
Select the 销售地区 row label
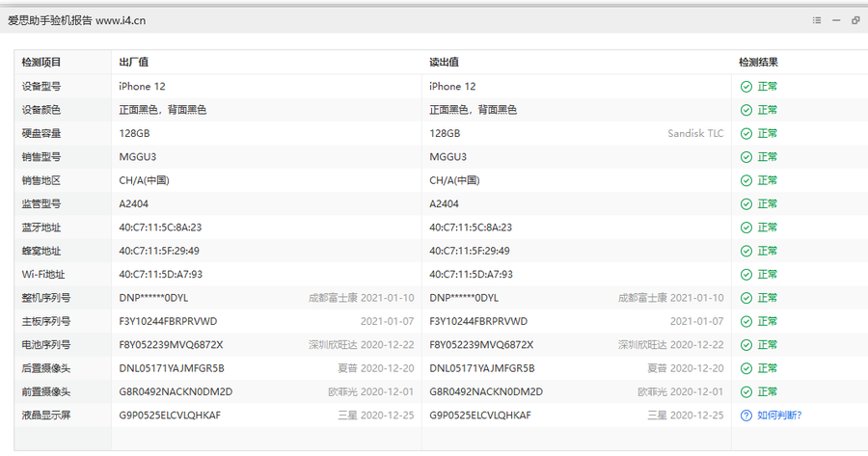click(x=41, y=180)
